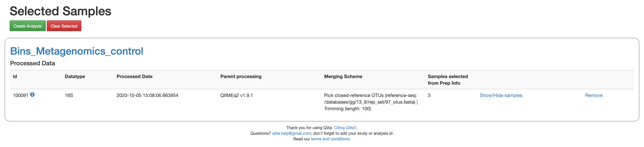Image resolution: width=644 pixels, height=147 pixels.
Task: Open the Citing Qiita? link
Action: pyautogui.click(x=345, y=128)
